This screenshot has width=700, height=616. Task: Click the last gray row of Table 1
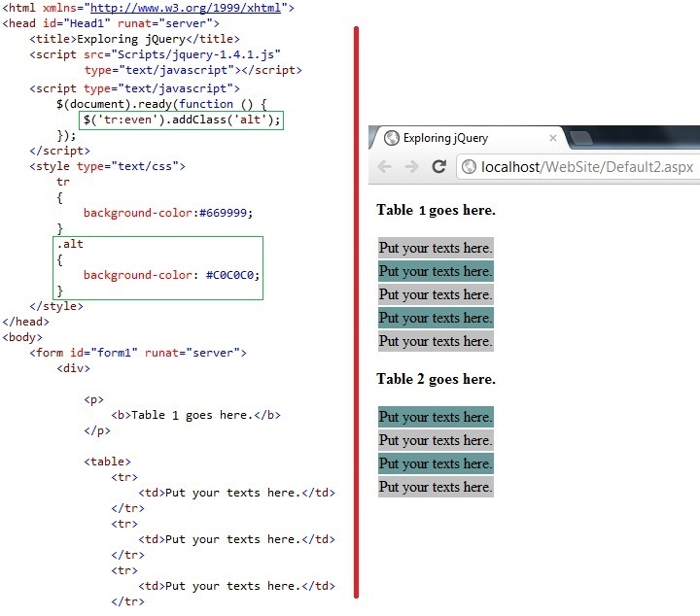click(436, 341)
